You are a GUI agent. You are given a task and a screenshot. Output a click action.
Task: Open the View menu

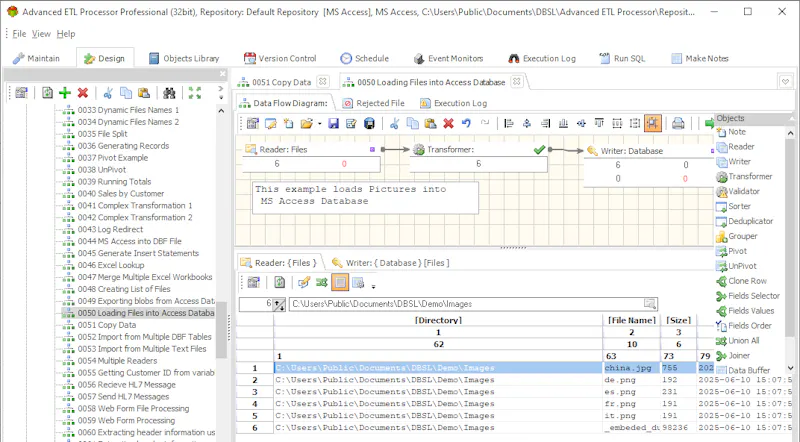coord(41,34)
